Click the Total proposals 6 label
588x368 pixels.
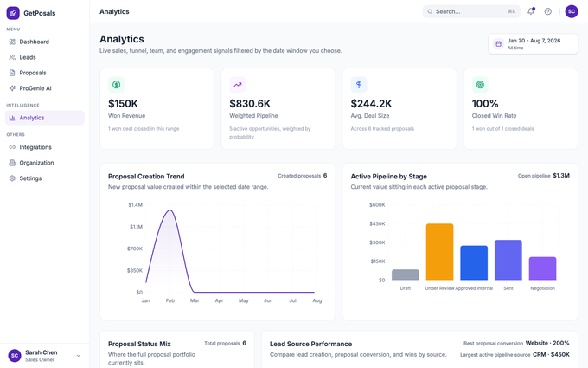[225, 343]
